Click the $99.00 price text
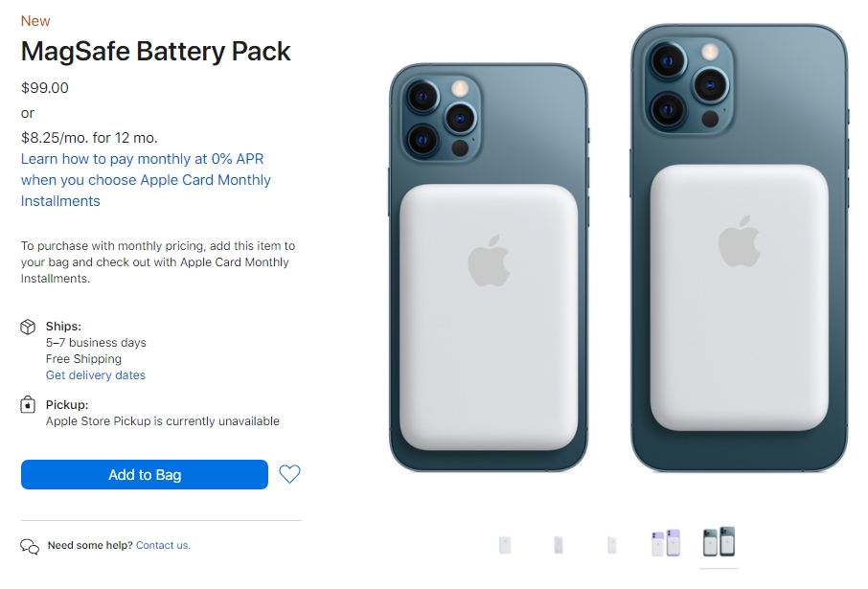Image resolution: width=868 pixels, height=589 pixels. click(x=45, y=88)
